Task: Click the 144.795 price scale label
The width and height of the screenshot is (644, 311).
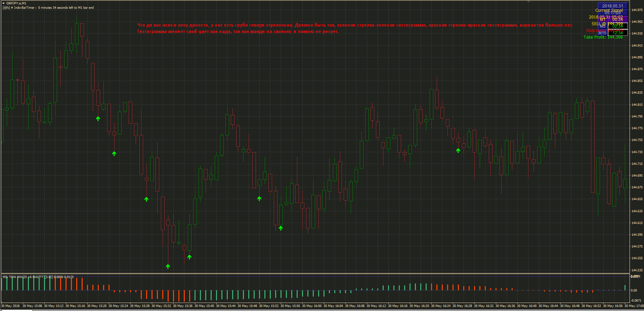Action: click(637, 117)
